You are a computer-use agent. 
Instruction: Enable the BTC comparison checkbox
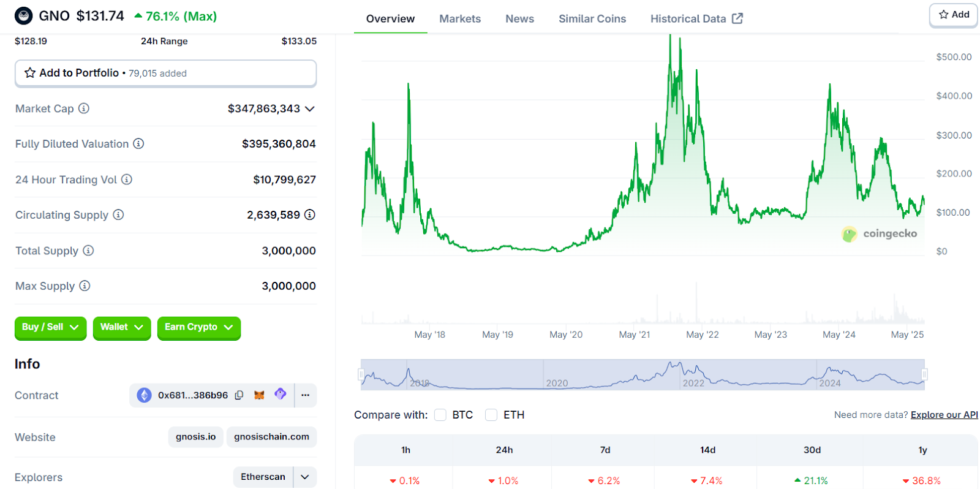click(440, 415)
